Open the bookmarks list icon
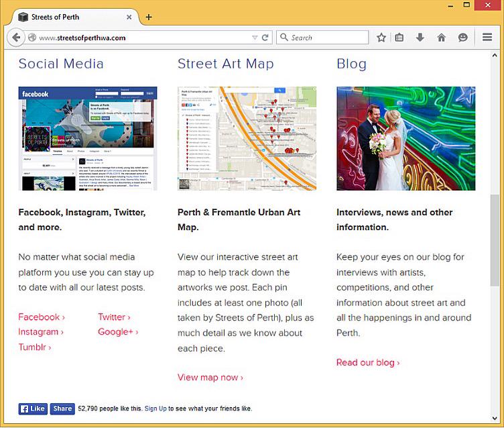Screen dimensions: 504x428 [399, 38]
